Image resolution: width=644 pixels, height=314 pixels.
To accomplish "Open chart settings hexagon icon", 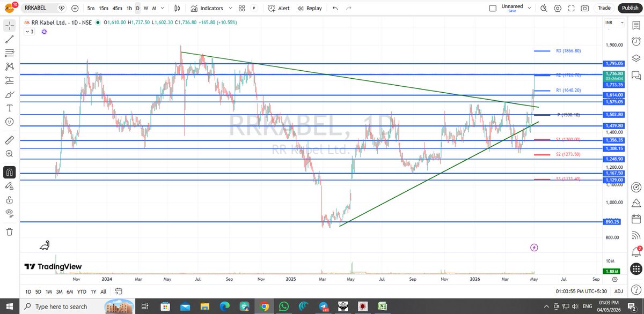I will click(x=558, y=8).
